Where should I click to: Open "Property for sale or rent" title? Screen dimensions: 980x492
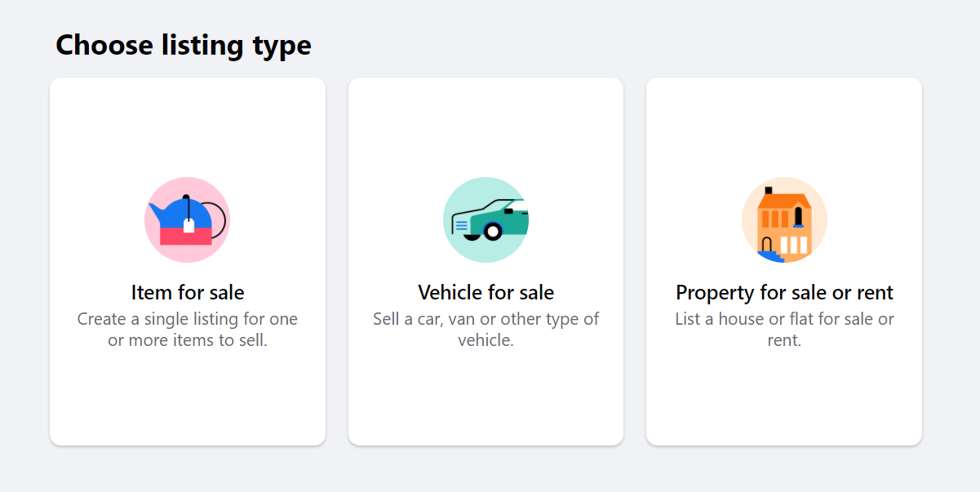pos(784,292)
